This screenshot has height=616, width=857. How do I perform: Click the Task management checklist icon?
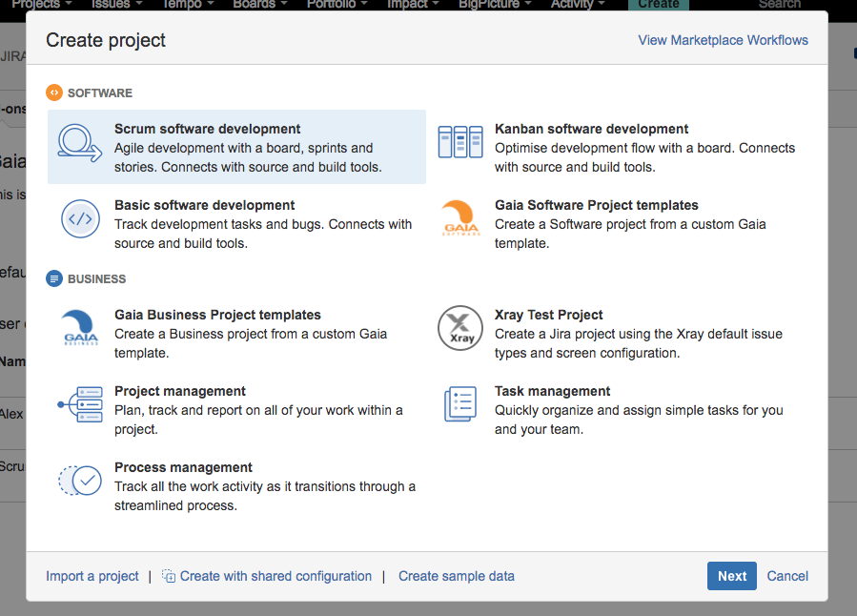460,402
